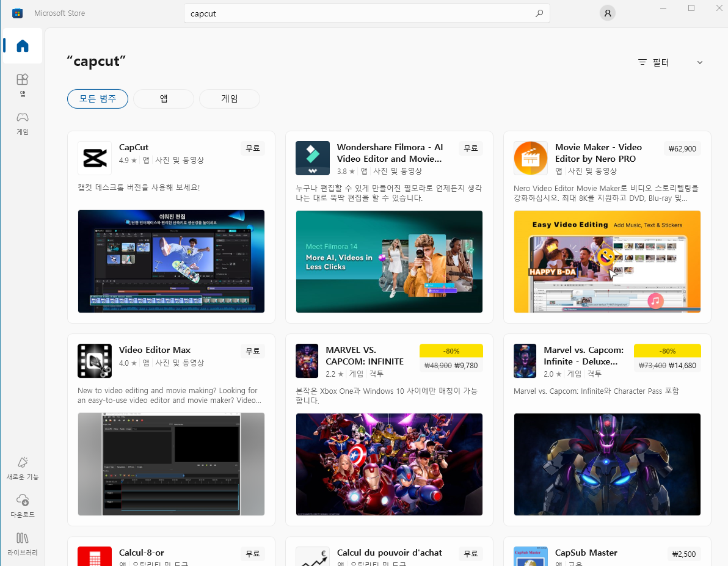Open the Calcul du pouvoir d'achat title
Screen dimensions: 728x566
point(390,553)
